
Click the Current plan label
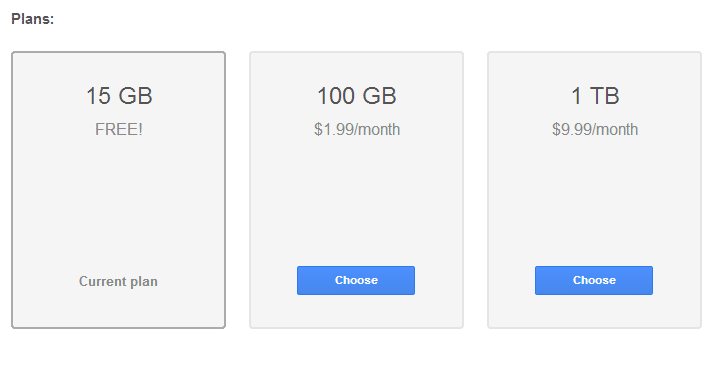pos(118,281)
